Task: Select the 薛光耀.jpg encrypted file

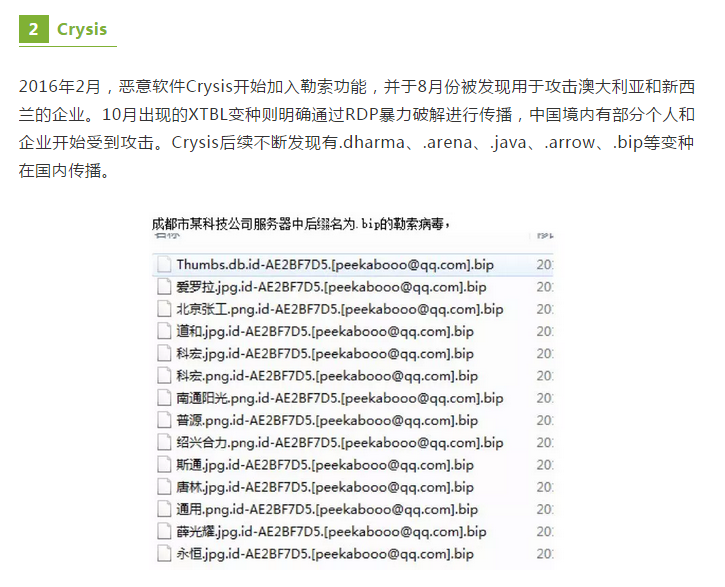Action: click(x=331, y=532)
